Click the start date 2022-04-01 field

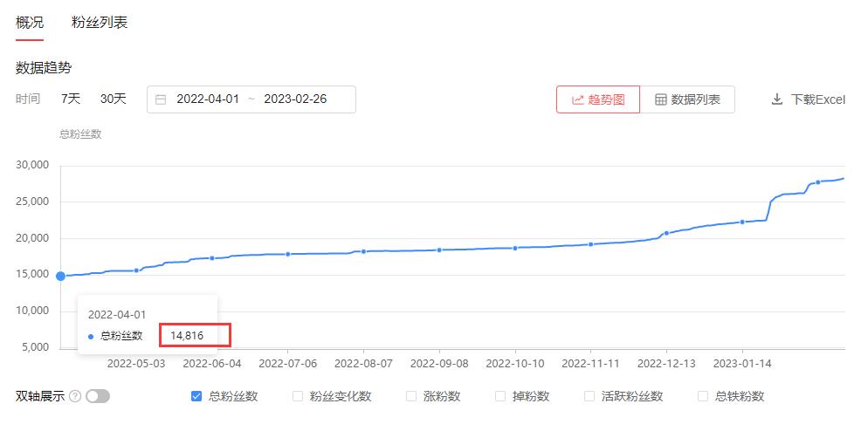point(208,99)
